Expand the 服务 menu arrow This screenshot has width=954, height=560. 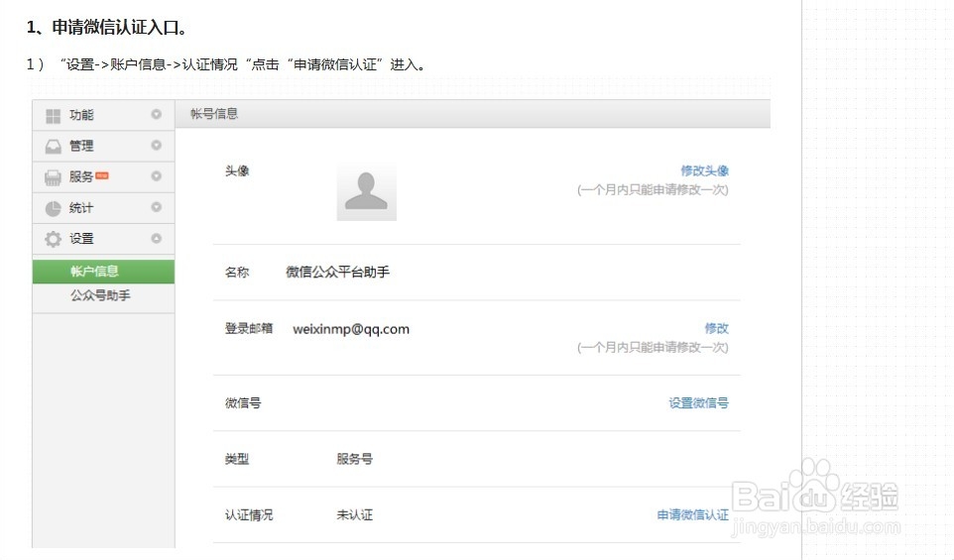[x=157, y=176]
